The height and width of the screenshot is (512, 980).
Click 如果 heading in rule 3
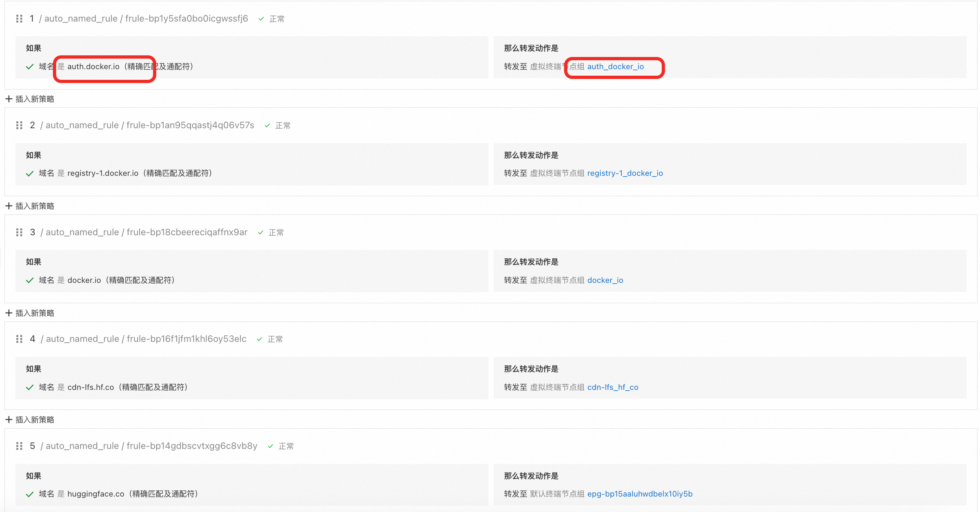click(x=33, y=262)
